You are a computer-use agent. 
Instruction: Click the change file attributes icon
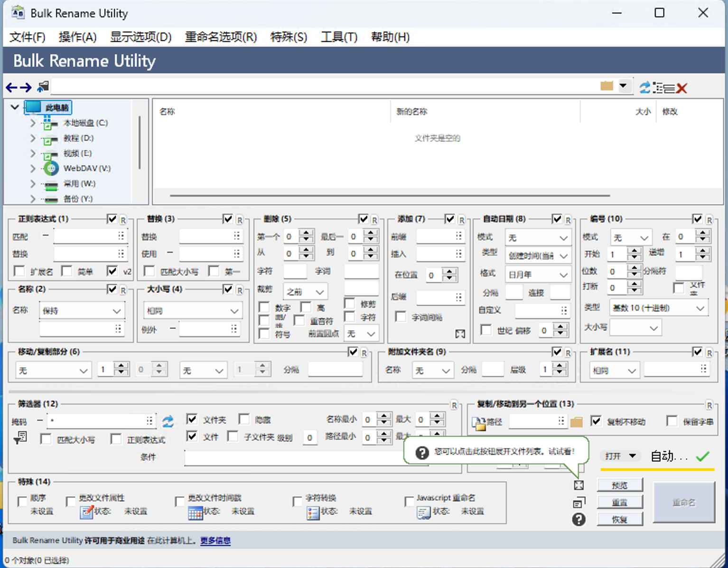[86, 512]
